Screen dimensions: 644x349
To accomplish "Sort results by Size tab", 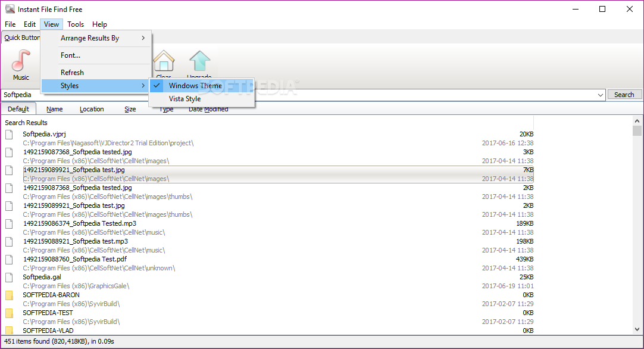I will pos(130,109).
